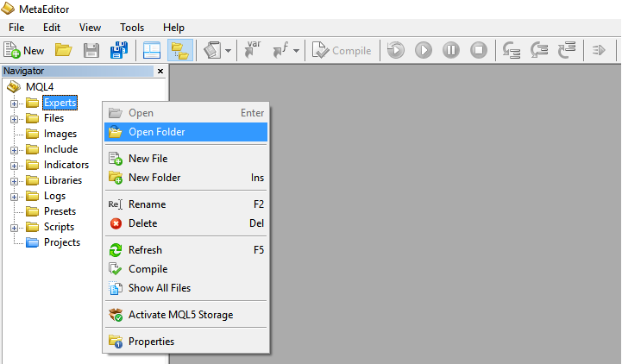Select the Presets folder
The image size is (622, 364).
click(x=60, y=211)
